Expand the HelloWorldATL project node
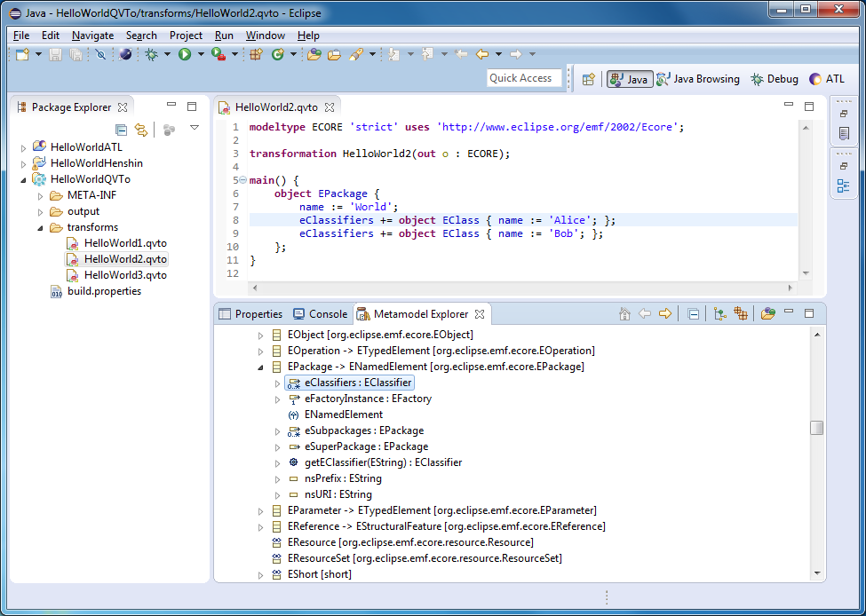Image resolution: width=866 pixels, height=616 pixels. pyautogui.click(x=24, y=147)
